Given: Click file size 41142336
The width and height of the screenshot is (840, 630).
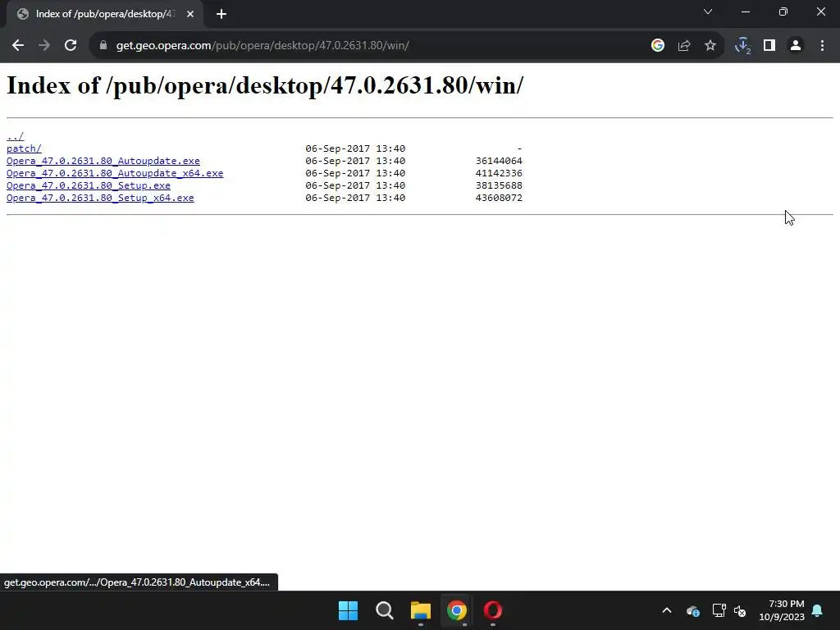Looking at the screenshot, I should 499,173.
